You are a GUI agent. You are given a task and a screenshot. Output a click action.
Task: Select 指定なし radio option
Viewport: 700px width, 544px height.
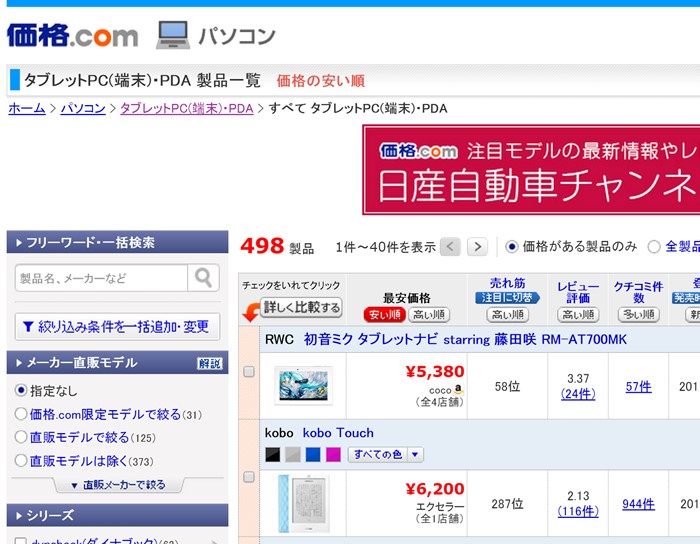click(x=21, y=390)
